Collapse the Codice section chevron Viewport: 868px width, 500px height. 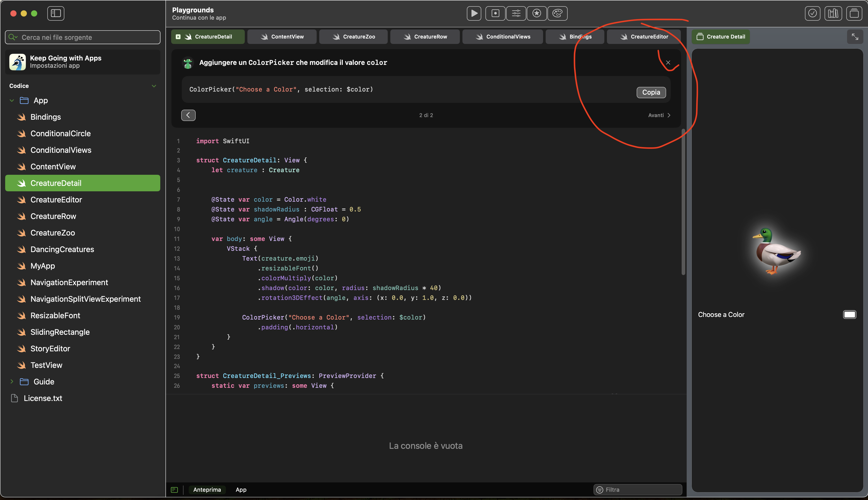(154, 86)
